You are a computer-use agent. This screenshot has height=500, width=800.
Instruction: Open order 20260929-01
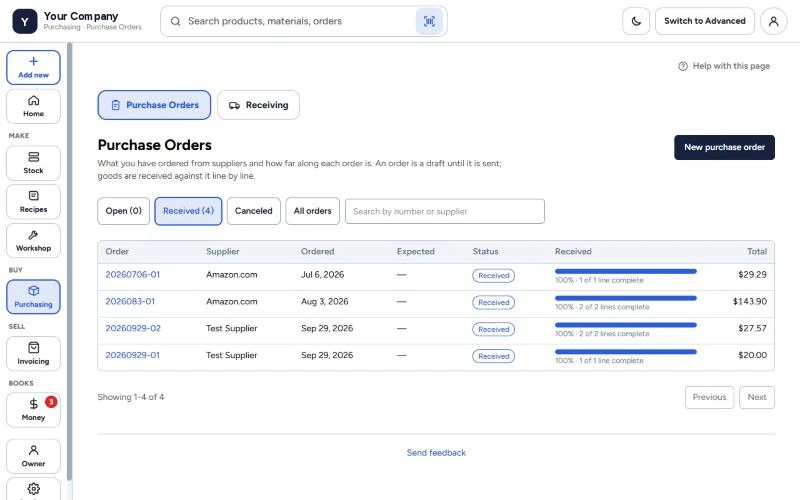(133, 355)
